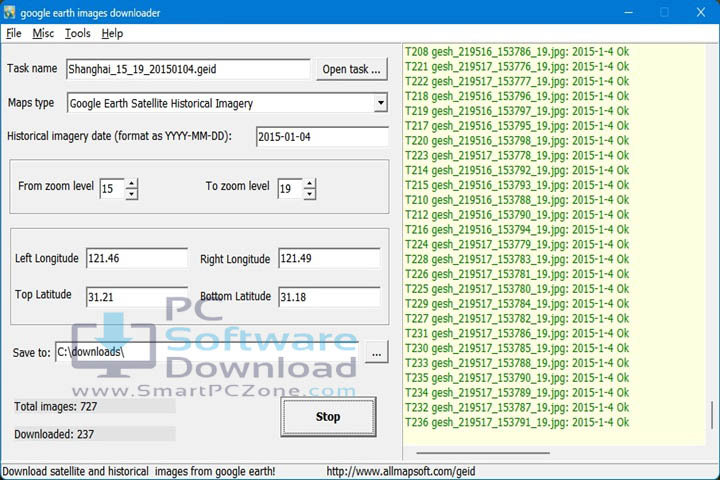
Task: Select log line T221 gesh_219517_153776_19.jpg
Action: click(517, 67)
